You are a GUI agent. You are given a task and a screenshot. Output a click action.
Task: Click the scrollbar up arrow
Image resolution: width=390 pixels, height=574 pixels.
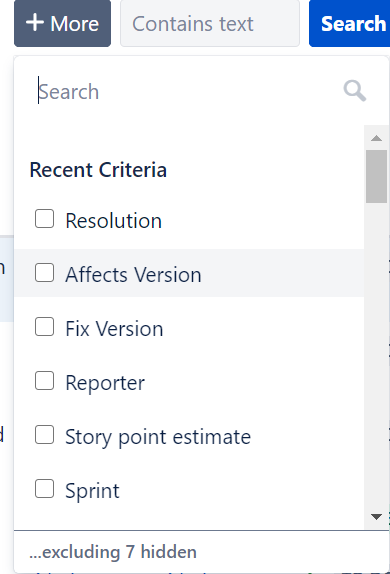pyautogui.click(x=376, y=138)
